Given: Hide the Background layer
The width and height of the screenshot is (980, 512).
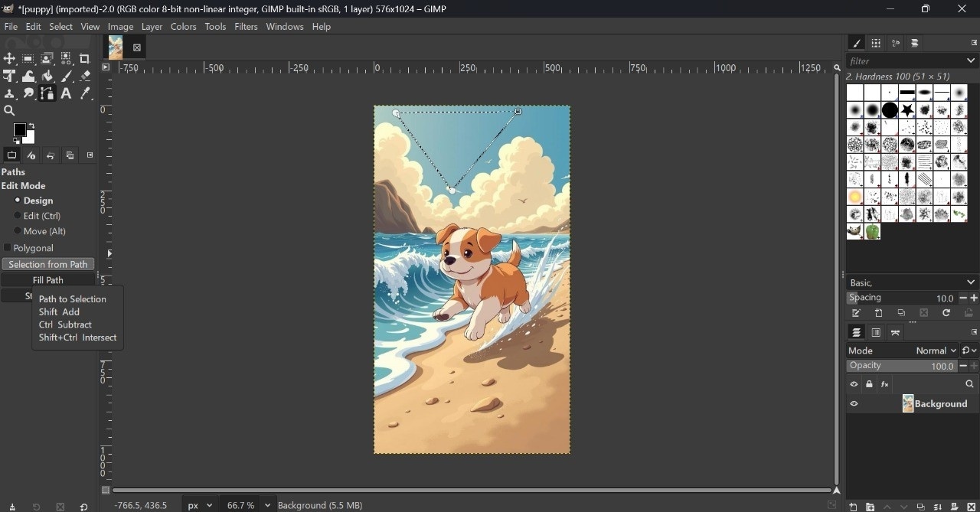Looking at the screenshot, I should click(854, 404).
